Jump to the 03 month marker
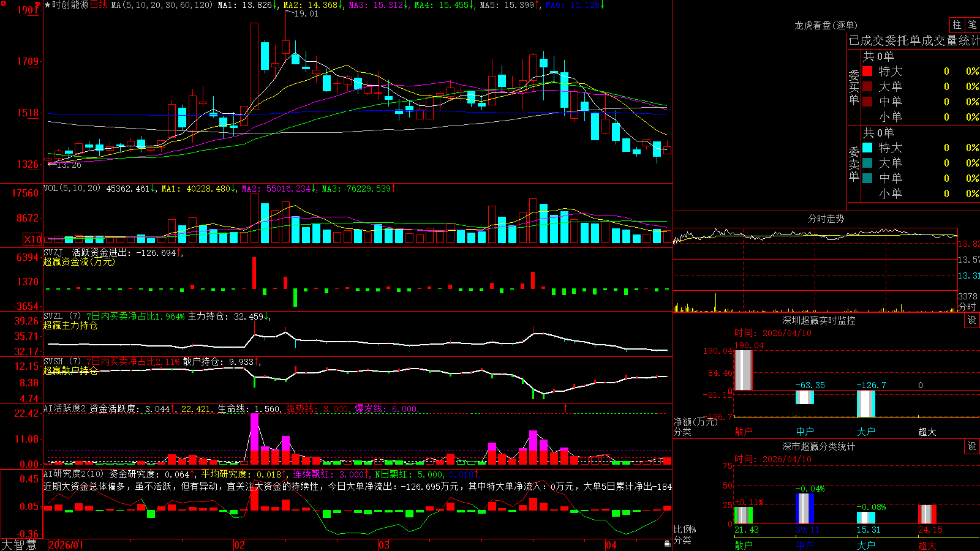This screenshot has width=980, height=551. pos(384,545)
